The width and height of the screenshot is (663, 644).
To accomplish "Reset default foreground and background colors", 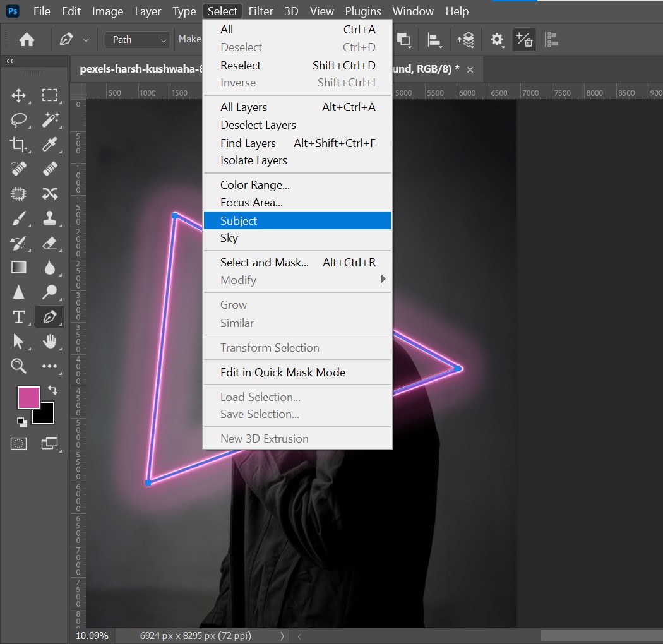I will coord(21,422).
